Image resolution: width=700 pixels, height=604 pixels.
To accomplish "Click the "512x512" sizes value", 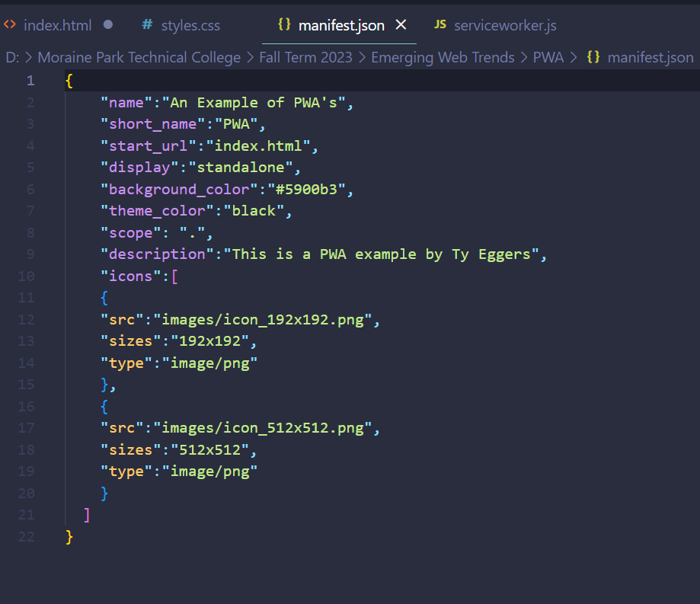I will 209,449.
